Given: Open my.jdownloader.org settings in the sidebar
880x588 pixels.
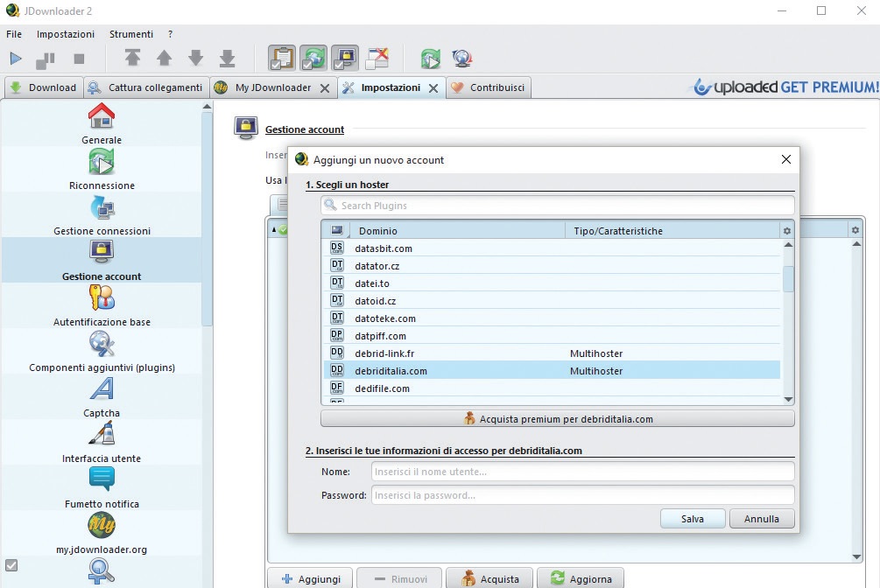Looking at the screenshot, I should tap(102, 533).
